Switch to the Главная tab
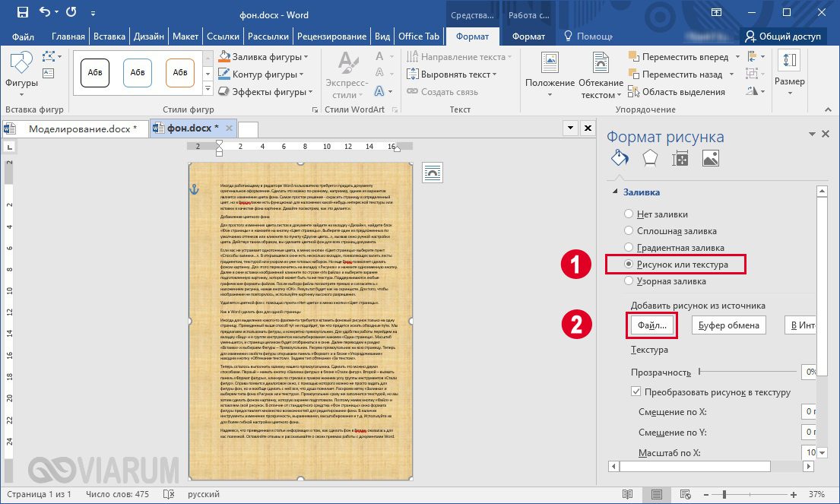This screenshot has height=504, width=840. click(68, 36)
